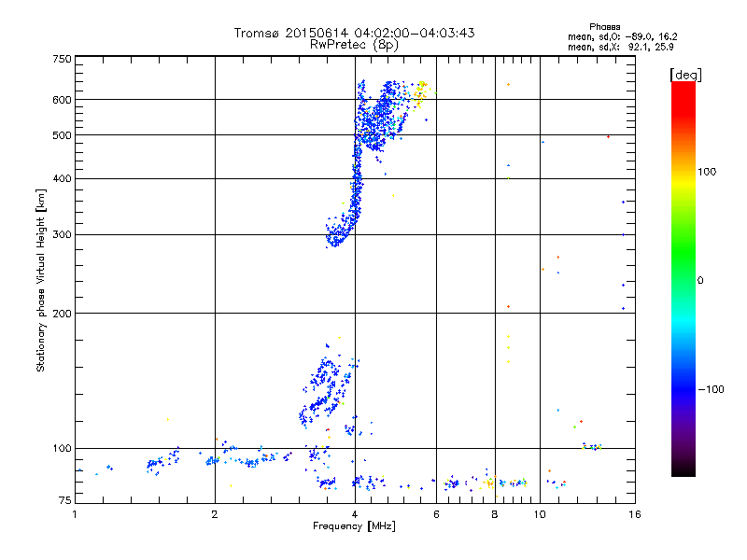The height and width of the screenshot is (560, 747).
Task: Click the y-axis label '75'
Action: [x=65, y=500]
